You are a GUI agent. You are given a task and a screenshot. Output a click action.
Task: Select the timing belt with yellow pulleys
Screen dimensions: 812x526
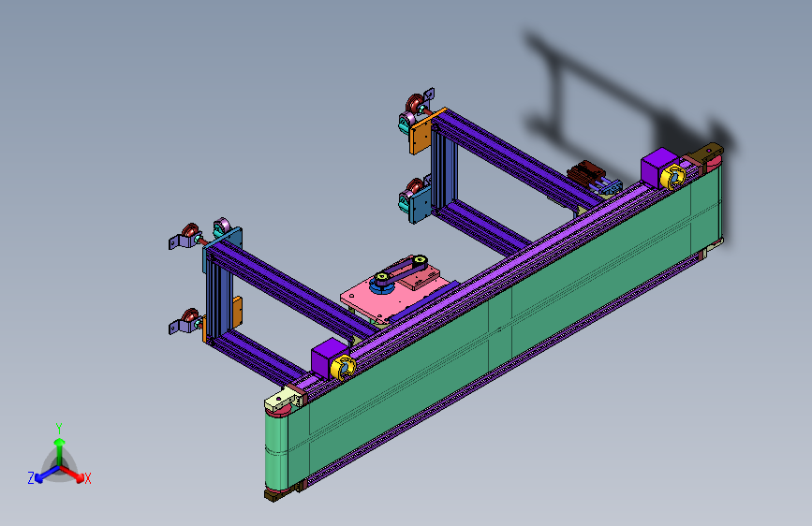402,270
